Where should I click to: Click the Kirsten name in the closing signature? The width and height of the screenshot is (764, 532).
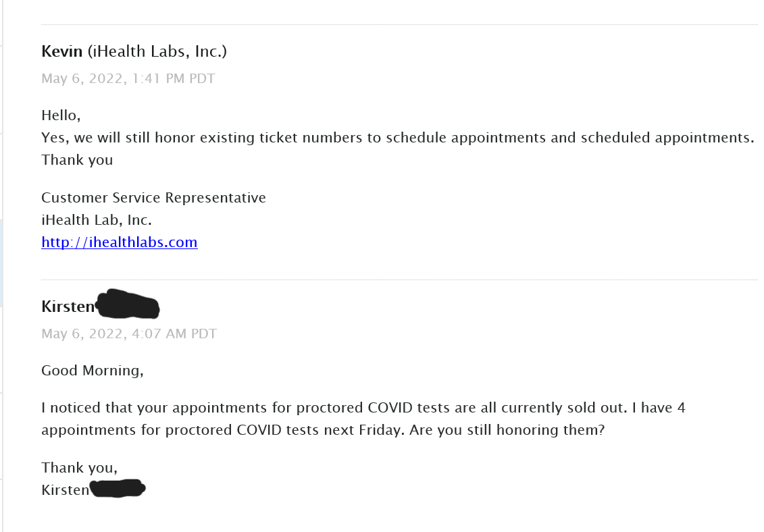(x=66, y=490)
